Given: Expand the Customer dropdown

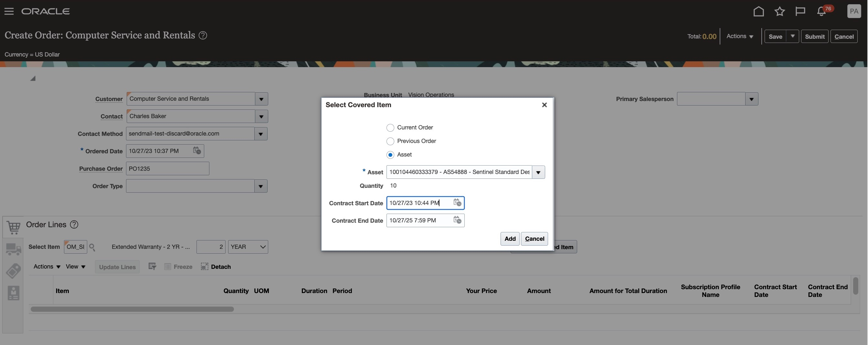Looking at the screenshot, I should 261,99.
